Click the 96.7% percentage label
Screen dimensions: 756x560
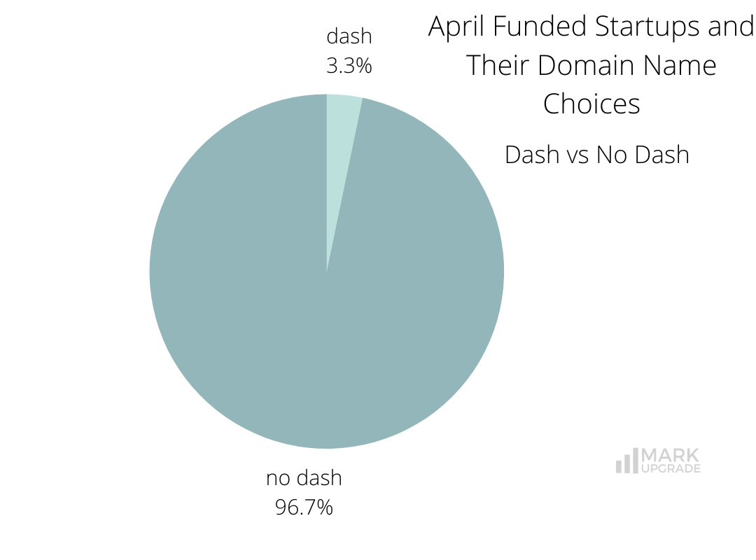tap(304, 507)
